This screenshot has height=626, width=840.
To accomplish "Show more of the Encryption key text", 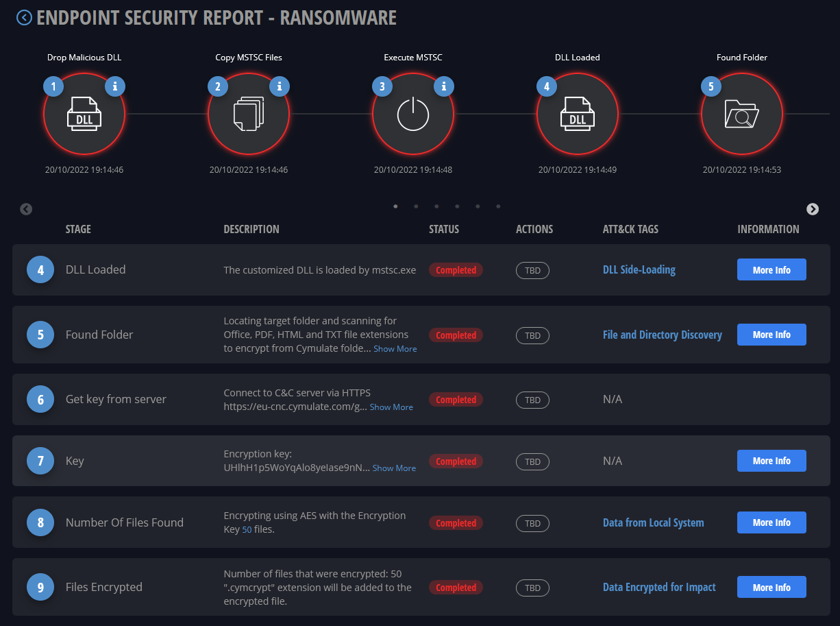I will [x=393, y=468].
